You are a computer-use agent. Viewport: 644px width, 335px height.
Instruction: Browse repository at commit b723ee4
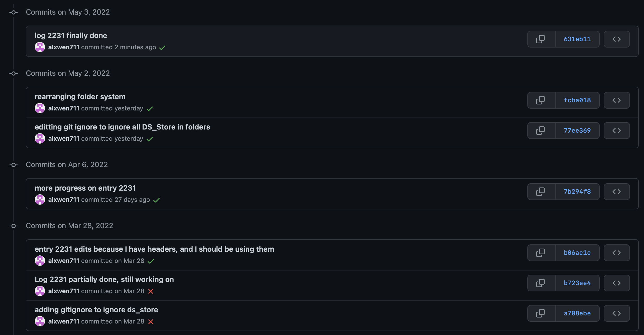pos(617,283)
